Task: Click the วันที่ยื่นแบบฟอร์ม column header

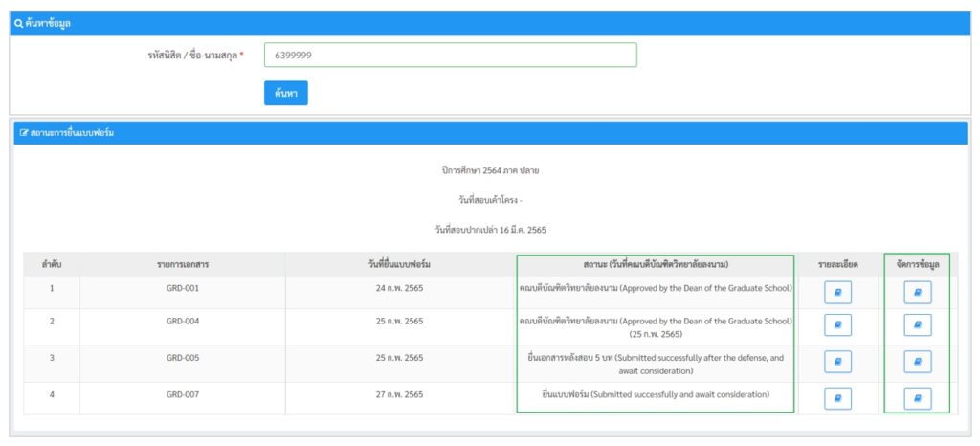Action: tap(399, 264)
